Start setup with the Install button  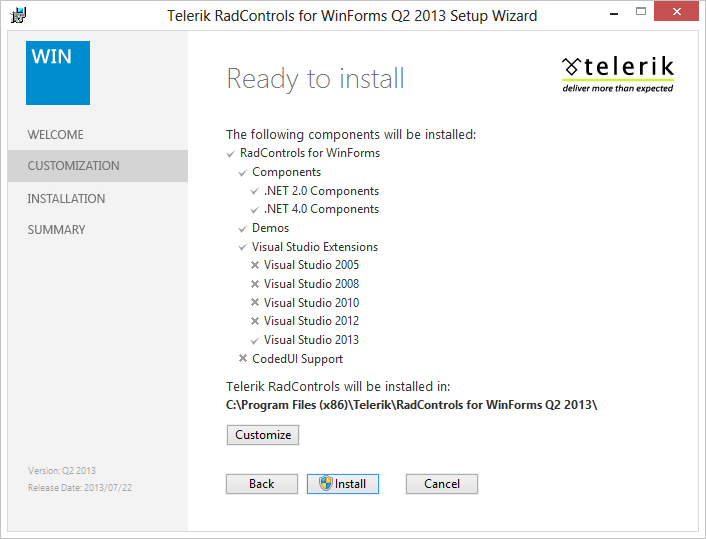343,484
